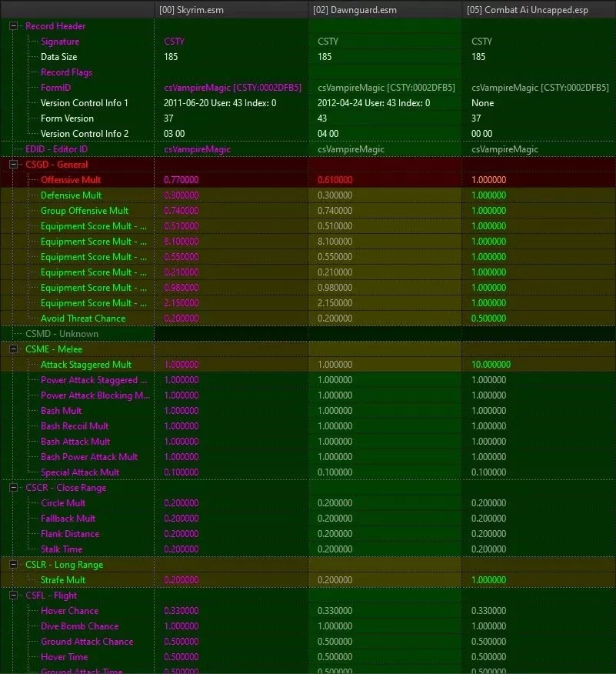Click the FormID cell in Dawnguard.esm column

point(386,88)
